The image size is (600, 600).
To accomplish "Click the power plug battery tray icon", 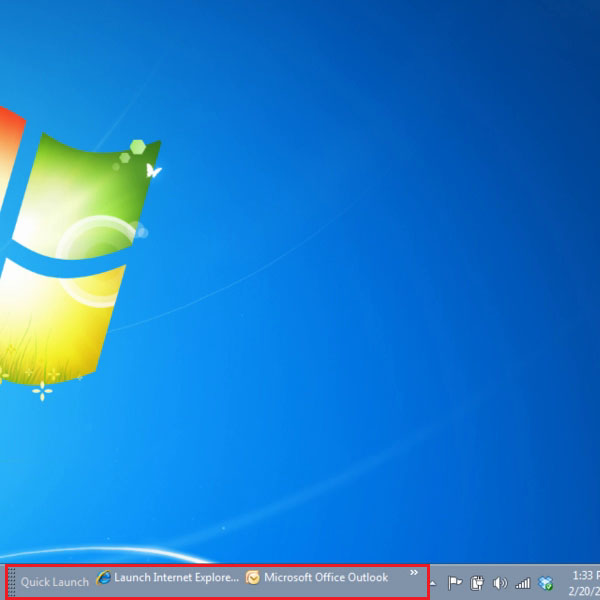I will coord(477,583).
